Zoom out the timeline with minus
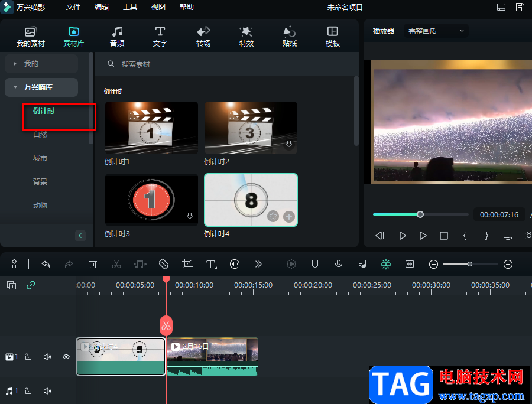Screen dimensions: 532x404 click(x=433, y=265)
